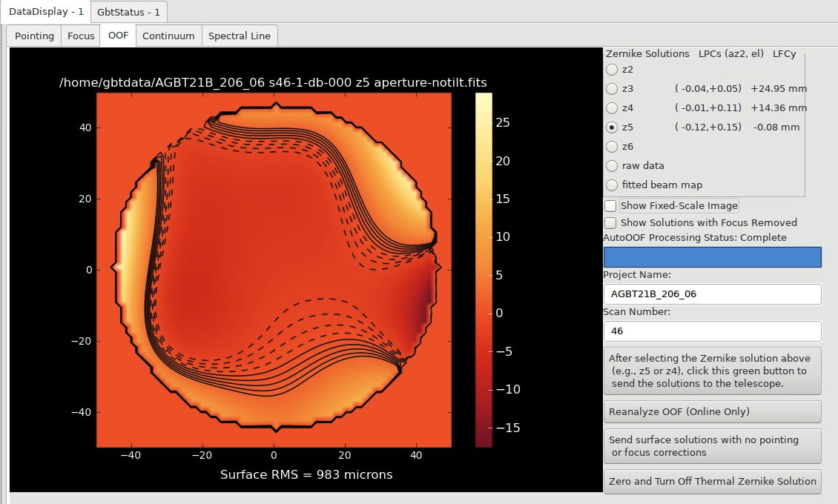Select the z4 Zernike solution radio button
The height and width of the screenshot is (504, 838).
pyautogui.click(x=612, y=108)
